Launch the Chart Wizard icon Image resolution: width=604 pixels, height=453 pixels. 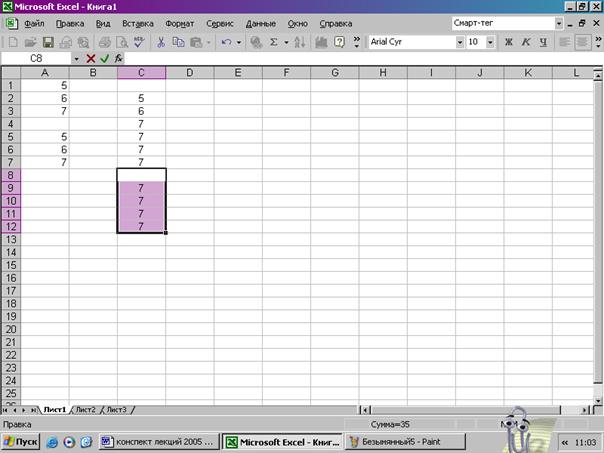point(321,42)
